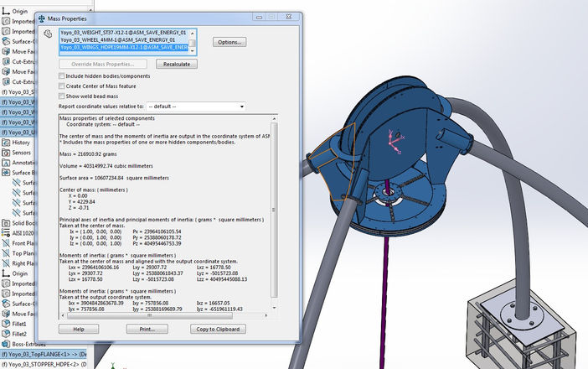Click the AISI 1020 material icon

[6, 233]
